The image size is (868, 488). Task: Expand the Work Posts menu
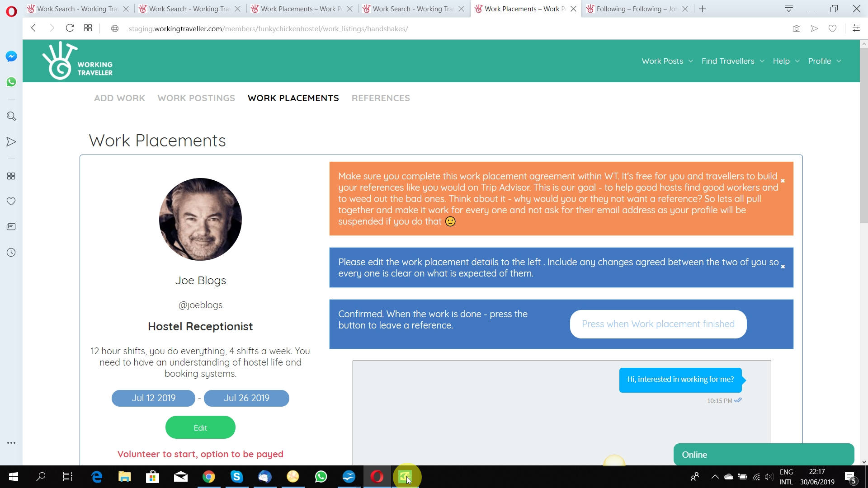667,61
